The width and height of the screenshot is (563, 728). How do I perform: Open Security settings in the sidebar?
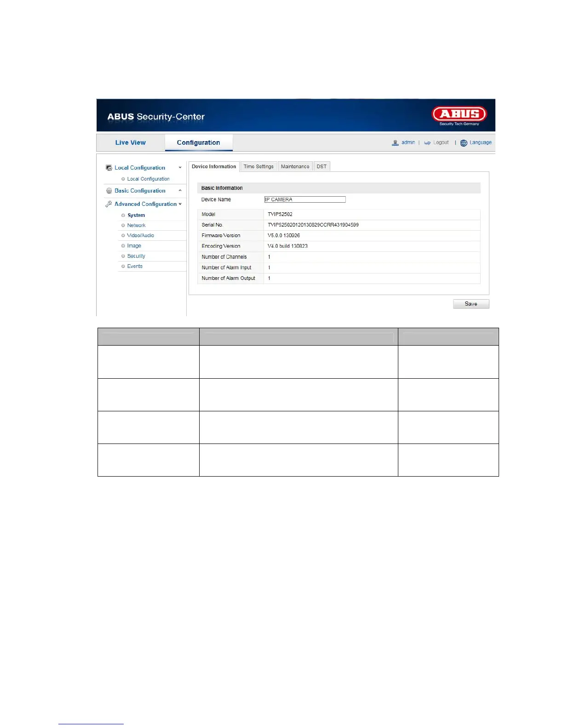point(136,256)
